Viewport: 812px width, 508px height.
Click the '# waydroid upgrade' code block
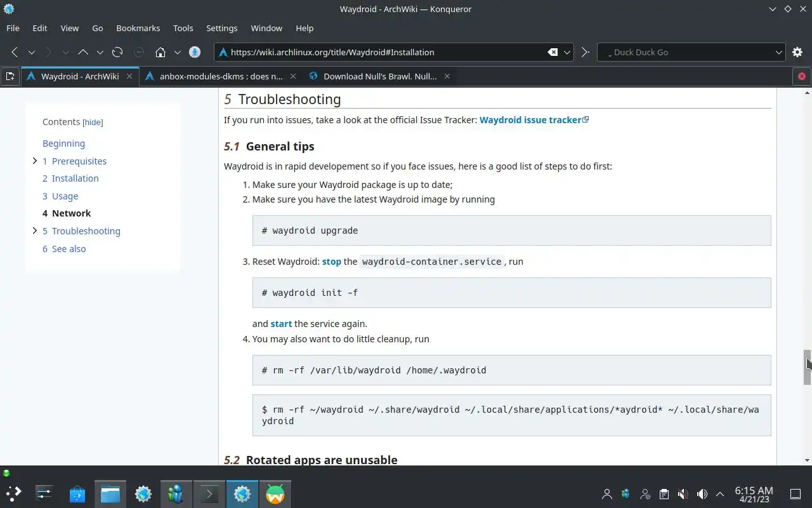[x=511, y=231]
